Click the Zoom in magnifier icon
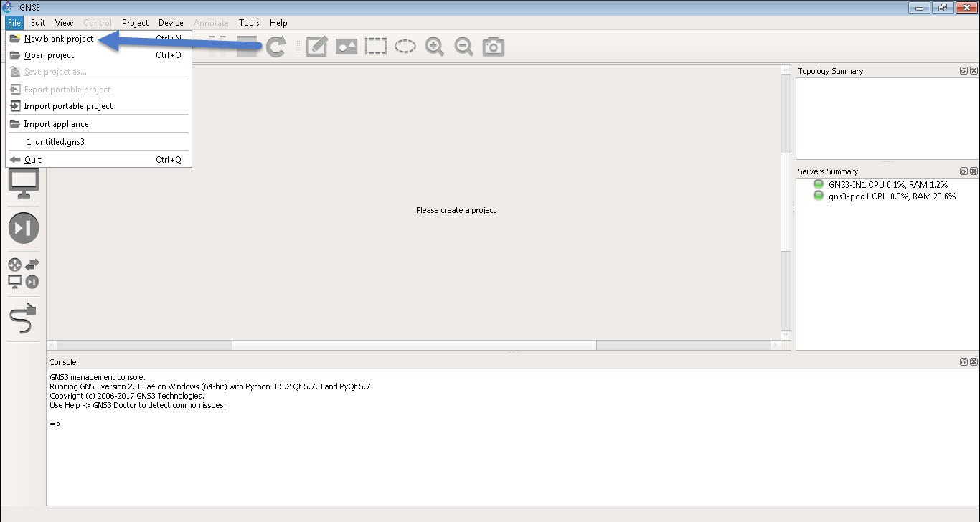980x522 pixels. (434, 47)
